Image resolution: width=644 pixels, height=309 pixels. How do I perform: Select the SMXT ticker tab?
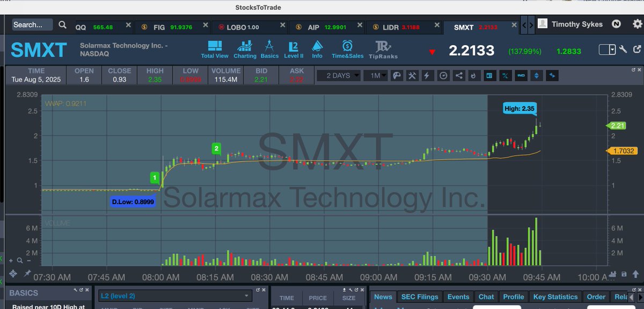pyautogui.click(x=482, y=27)
